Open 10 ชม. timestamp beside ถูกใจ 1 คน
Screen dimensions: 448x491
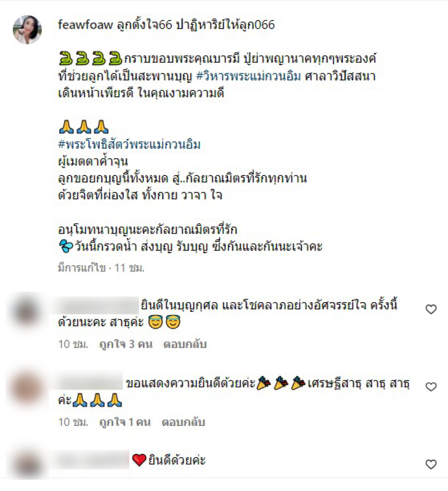(x=73, y=422)
